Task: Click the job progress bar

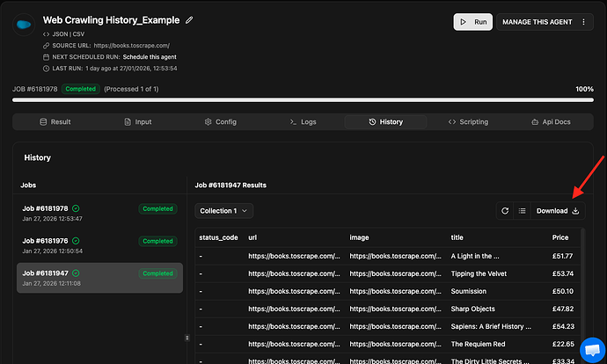Action: [303, 100]
